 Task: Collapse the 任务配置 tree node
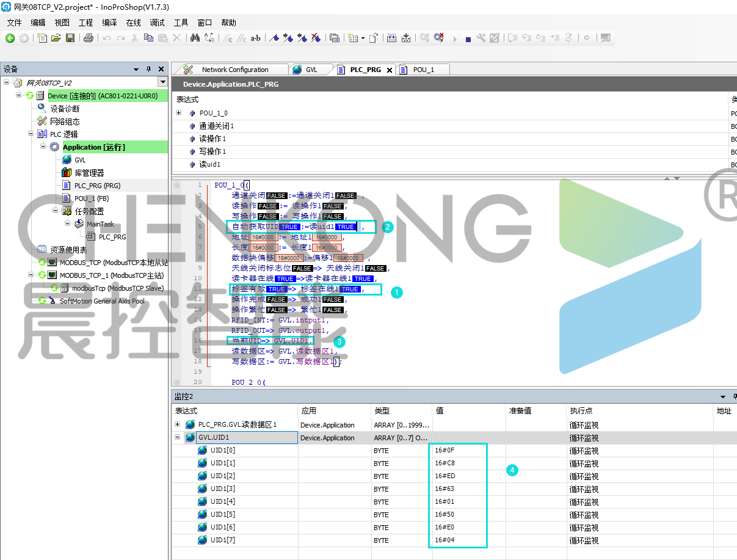[56, 211]
